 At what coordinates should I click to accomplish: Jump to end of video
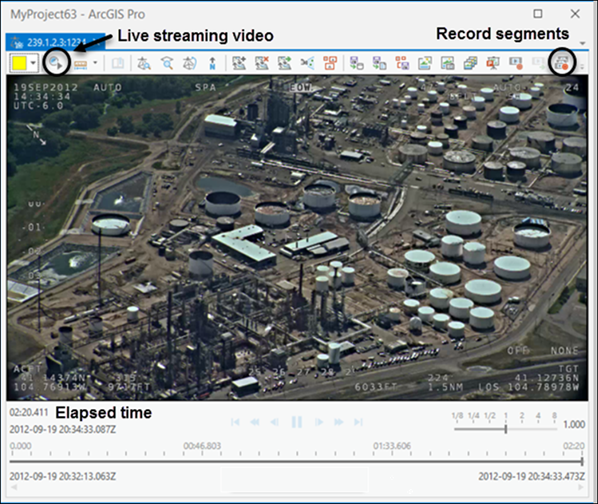tap(358, 422)
